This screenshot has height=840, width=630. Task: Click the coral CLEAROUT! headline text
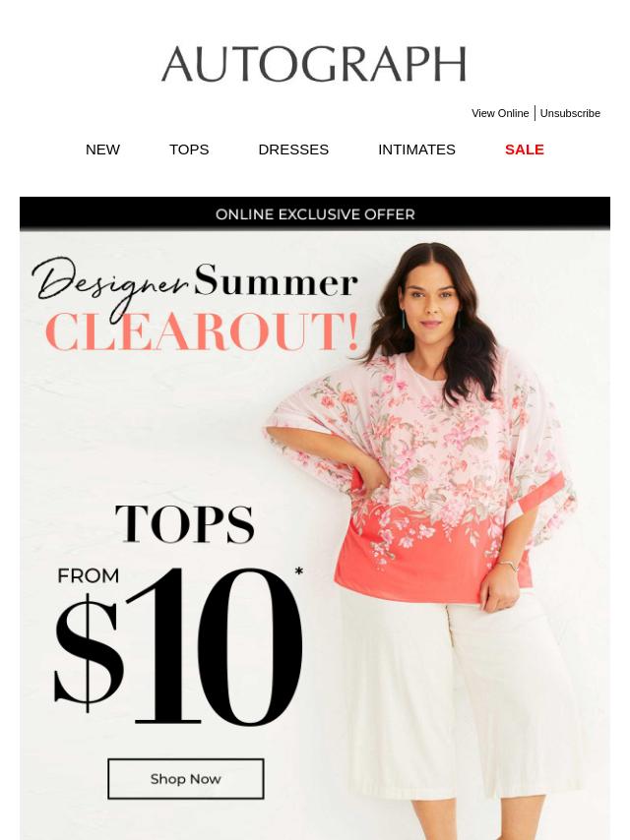click(202, 332)
